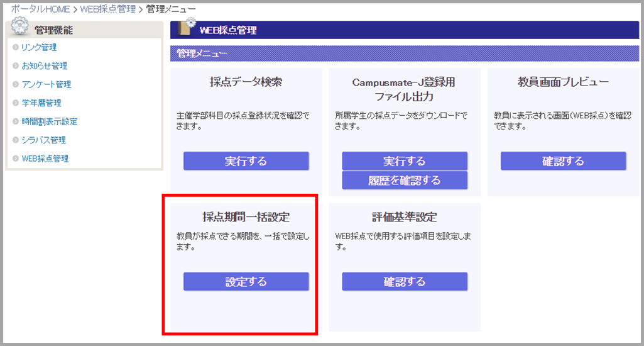644x346 pixels.
Task: Click description 主催学部科目の採点登録状況を確認できます
Action: (x=243, y=121)
